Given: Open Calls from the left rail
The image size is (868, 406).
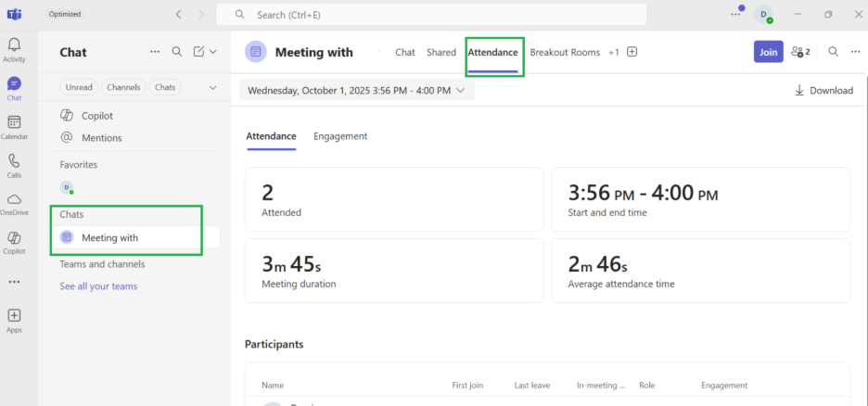Looking at the screenshot, I should tap(14, 166).
